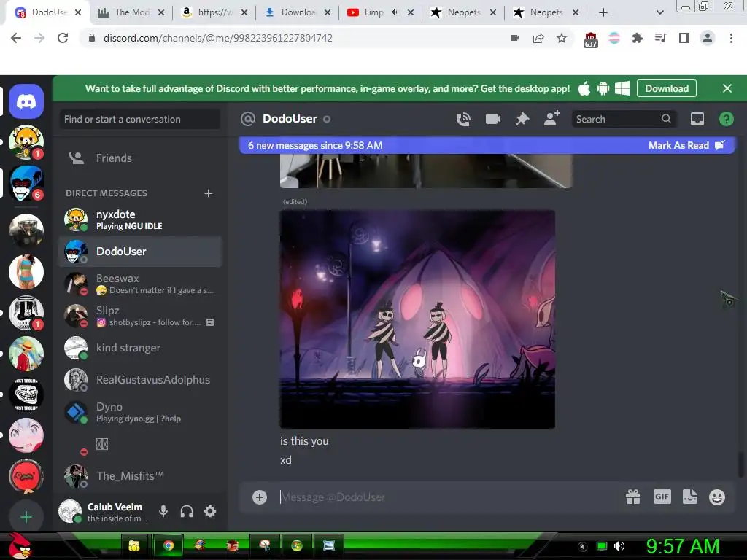Mute the YouTube Limp tab audio
This screenshot has height=560, width=747.
[x=395, y=12]
